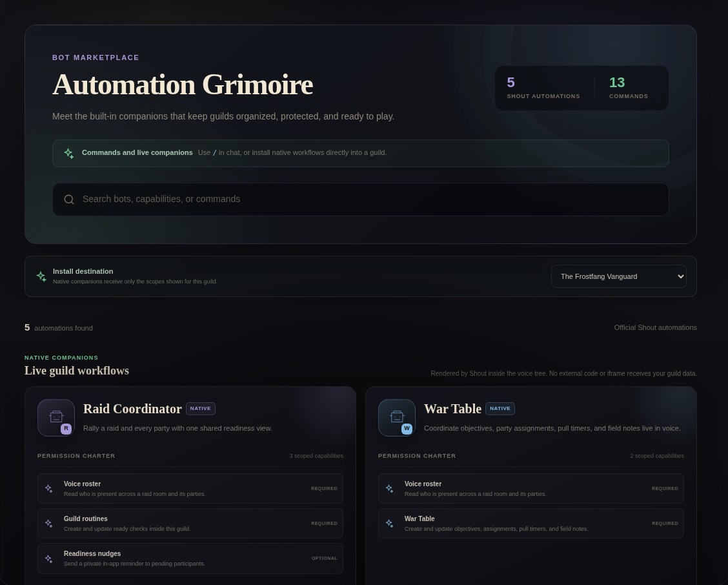Click War Table's PERMISSION CHARTER heading
Image resolution: width=728 pixels, height=585 pixels.
point(417,456)
